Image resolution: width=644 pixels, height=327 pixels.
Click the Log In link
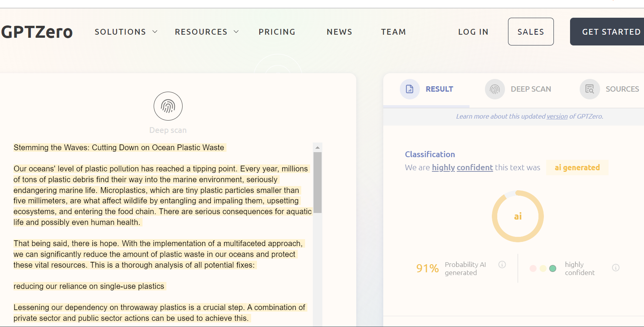pos(473,32)
